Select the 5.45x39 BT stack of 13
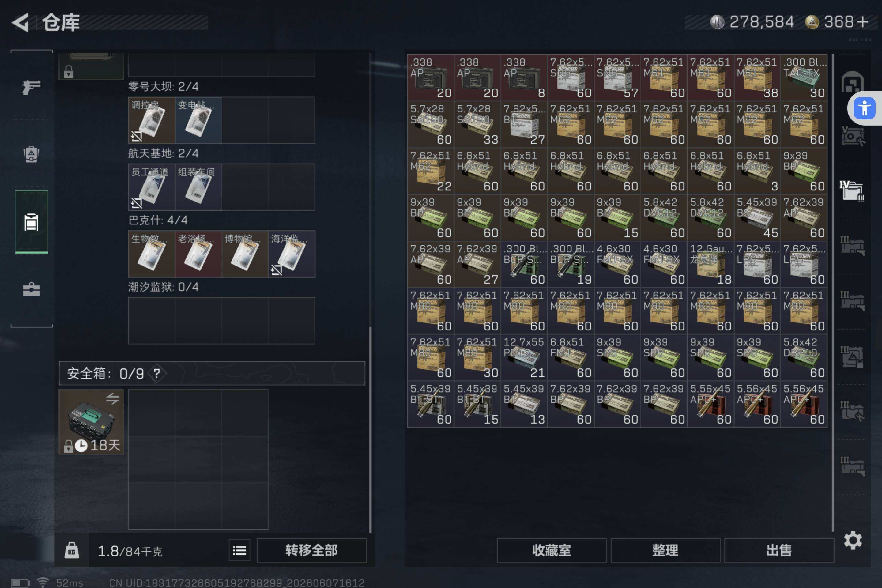 pyautogui.click(x=524, y=404)
